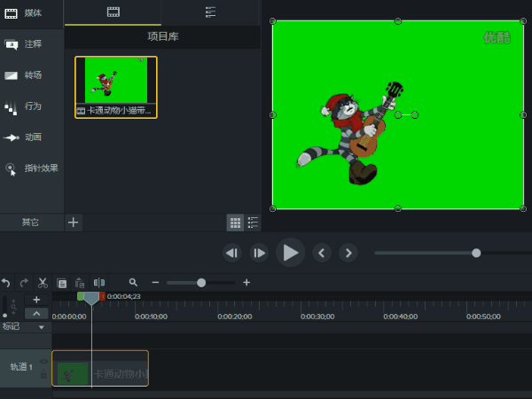Click the 0:00:30;00 mark on the timeline ruler
532x399 pixels.
point(317,317)
